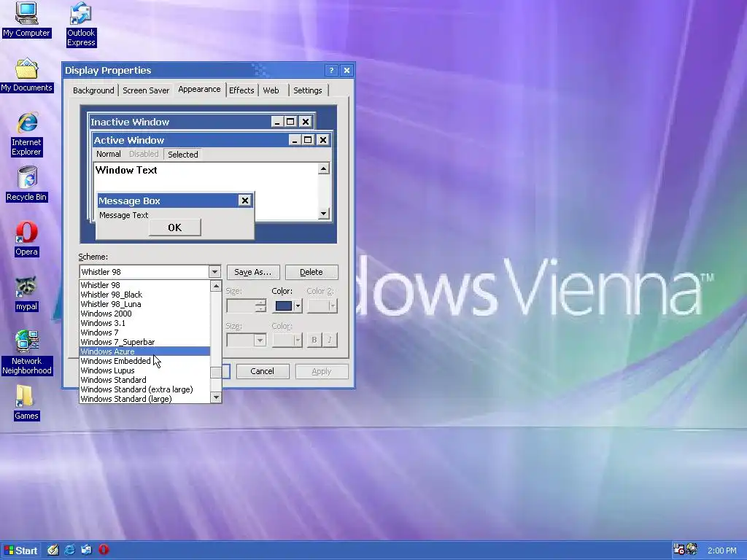Click the Display Properties help question button
747x560 pixels.
(331, 71)
